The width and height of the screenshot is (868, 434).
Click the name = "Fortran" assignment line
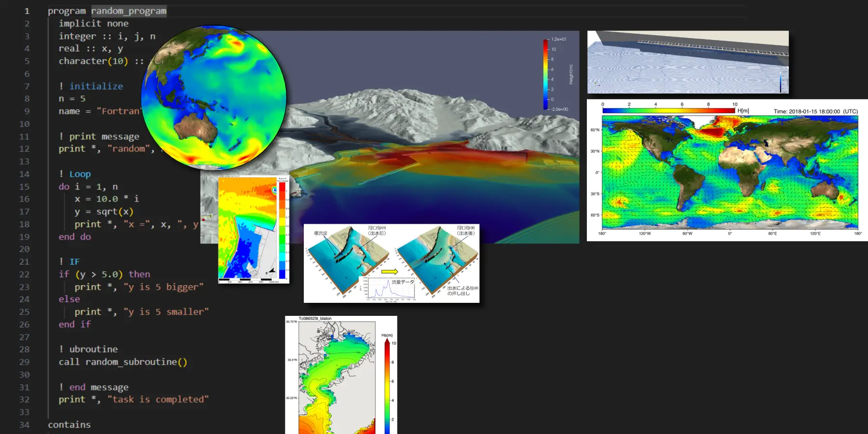click(100, 111)
